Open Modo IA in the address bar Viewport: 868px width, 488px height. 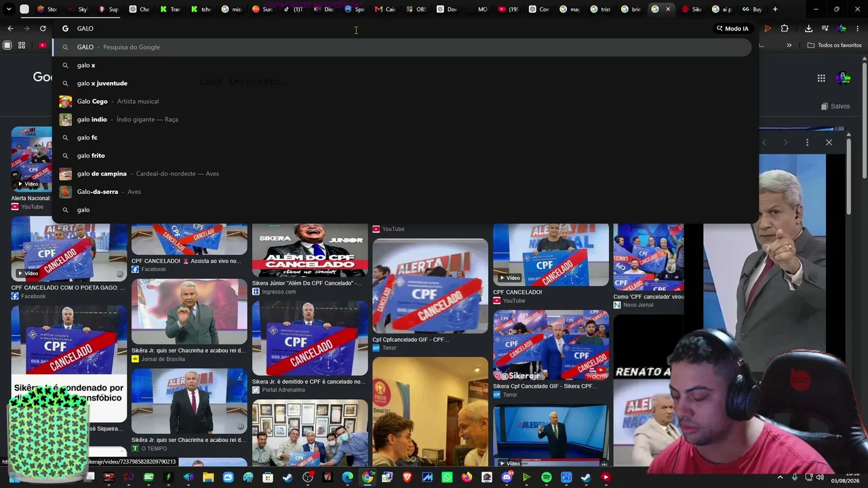[732, 28]
